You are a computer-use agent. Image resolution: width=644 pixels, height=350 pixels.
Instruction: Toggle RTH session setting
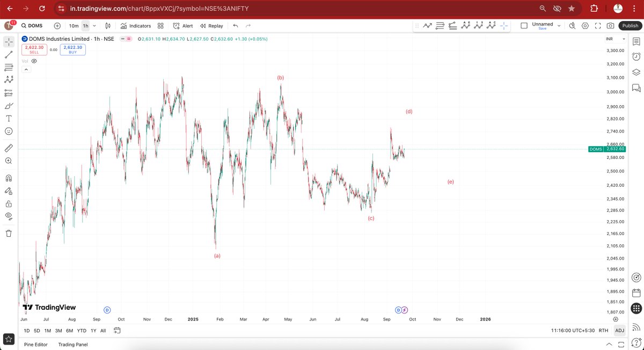tap(603, 331)
